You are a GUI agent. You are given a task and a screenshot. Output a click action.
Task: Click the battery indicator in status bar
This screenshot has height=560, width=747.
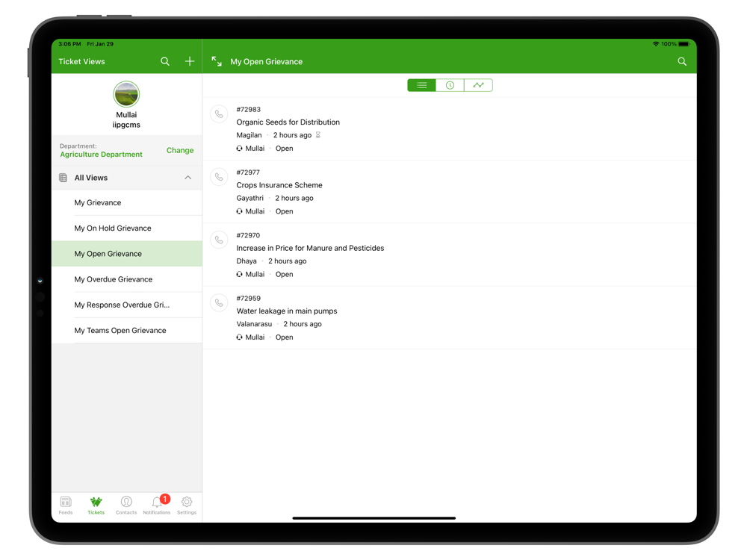click(684, 44)
